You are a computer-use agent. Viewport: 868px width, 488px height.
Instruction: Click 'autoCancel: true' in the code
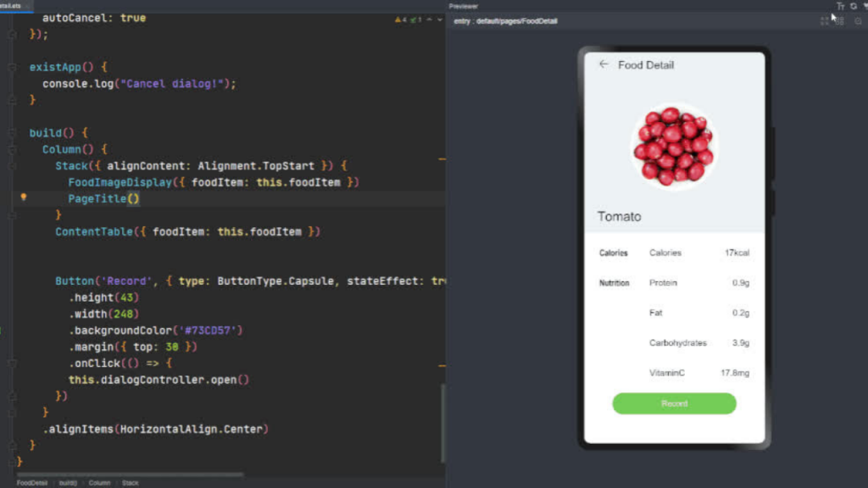(x=94, y=18)
